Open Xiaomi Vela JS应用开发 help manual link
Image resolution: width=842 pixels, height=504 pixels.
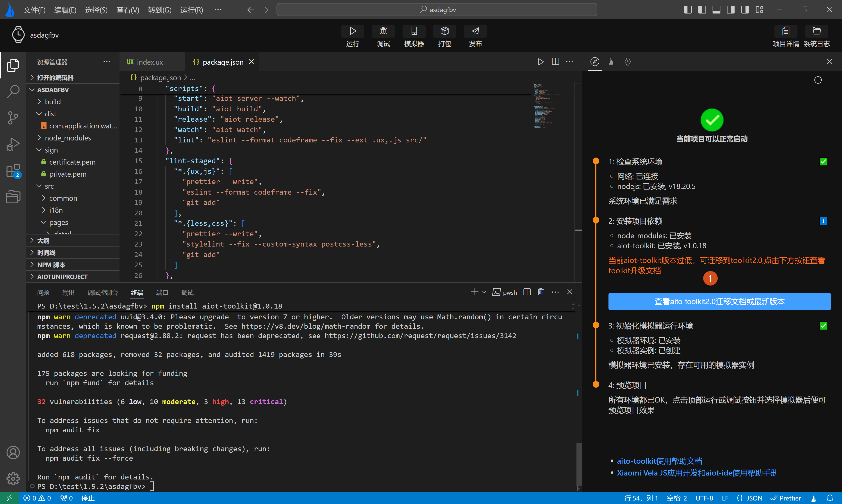(x=696, y=473)
